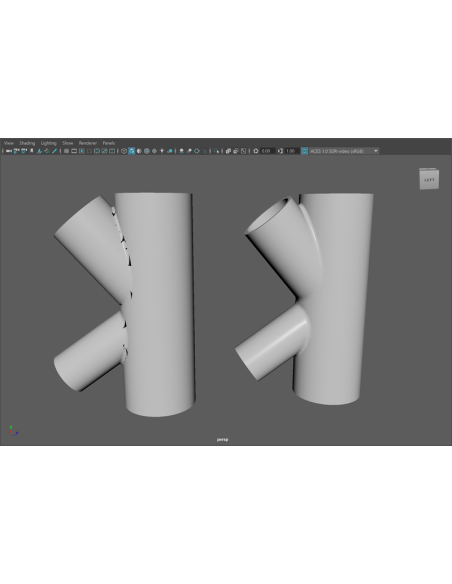Image resolution: width=452 pixels, height=584 pixels.
Task: Open the ACES 1.0 SDR-video view transform dropdown
Action: (344, 151)
